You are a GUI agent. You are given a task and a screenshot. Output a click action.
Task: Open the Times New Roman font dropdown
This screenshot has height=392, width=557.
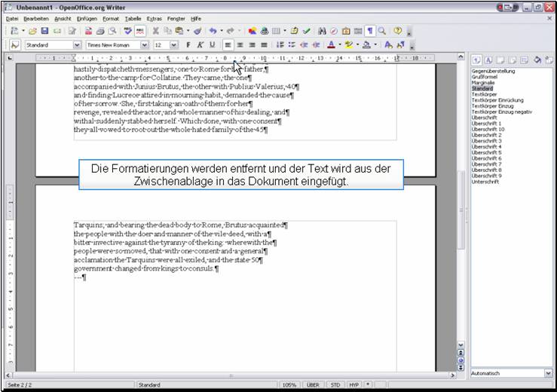point(144,44)
